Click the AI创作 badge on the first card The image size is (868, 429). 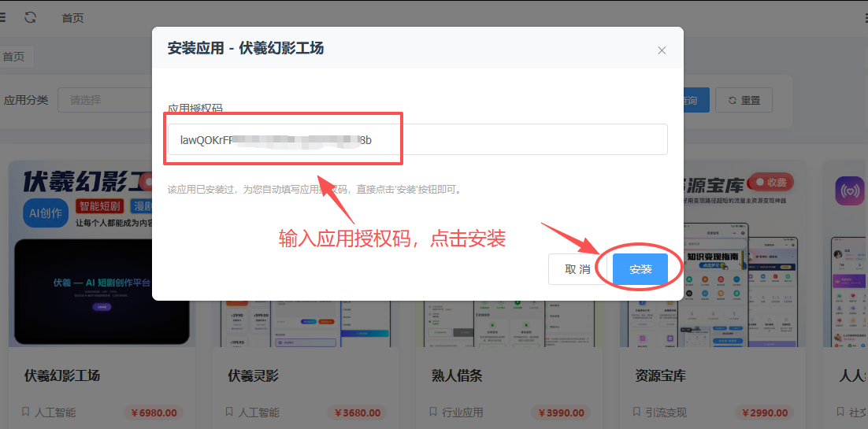[x=46, y=213]
